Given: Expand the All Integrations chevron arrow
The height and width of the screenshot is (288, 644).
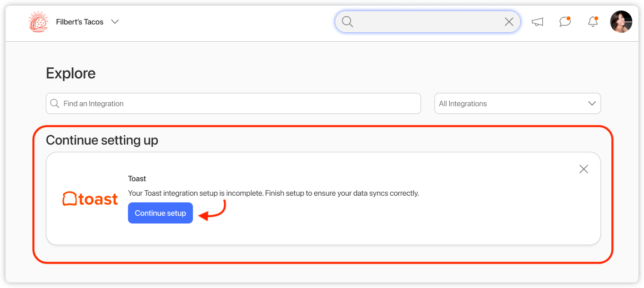Looking at the screenshot, I should [592, 103].
